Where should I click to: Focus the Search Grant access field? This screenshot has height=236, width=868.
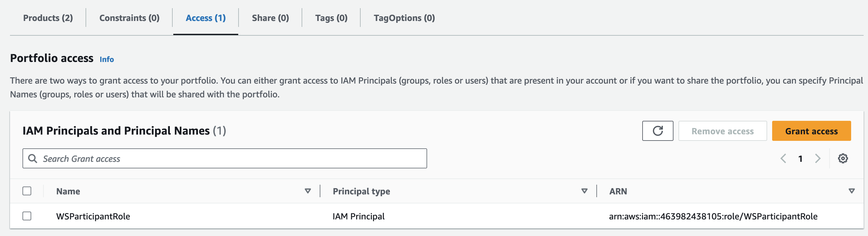224,158
